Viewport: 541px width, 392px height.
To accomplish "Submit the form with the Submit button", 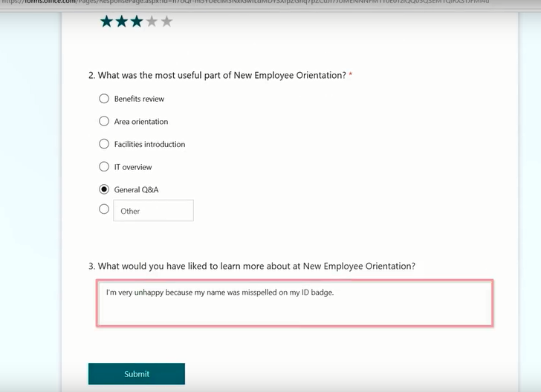I will [137, 374].
